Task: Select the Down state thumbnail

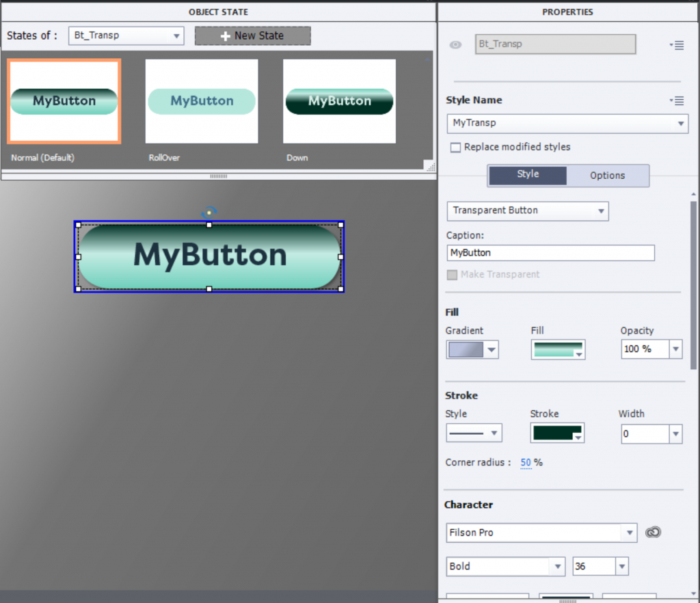Action: coord(339,101)
